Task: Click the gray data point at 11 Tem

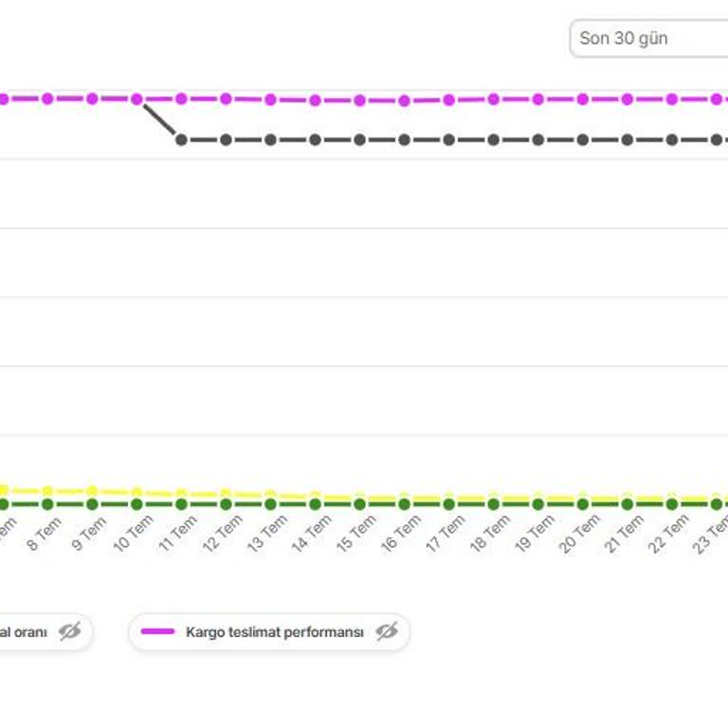Action: [181, 139]
